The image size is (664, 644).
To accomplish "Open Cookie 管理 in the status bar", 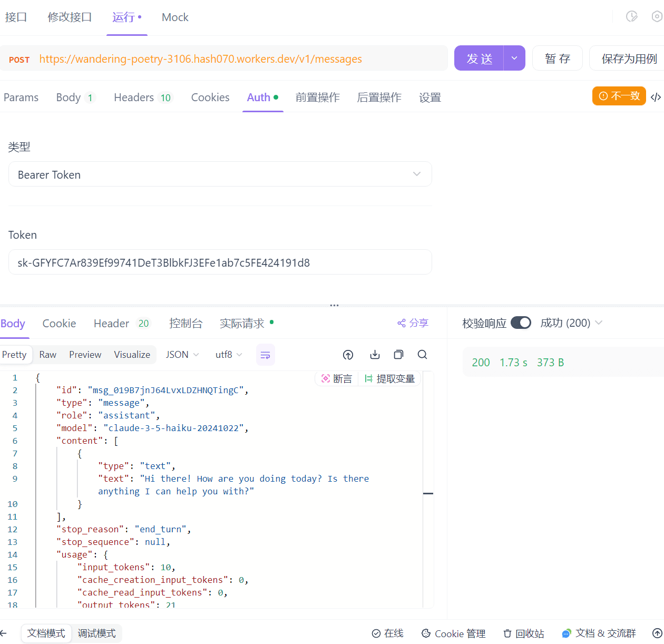I will (x=454, y=633).
